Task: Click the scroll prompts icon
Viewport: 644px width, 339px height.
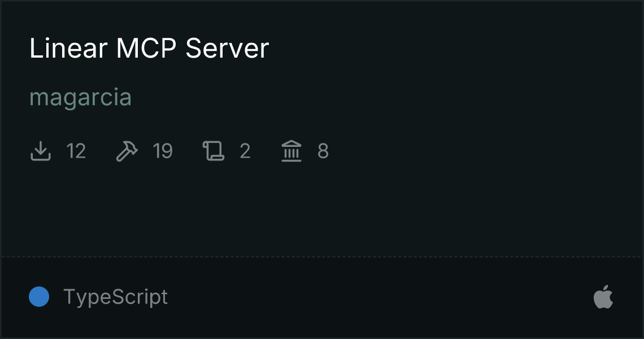Action: click(x=214, y=151)
